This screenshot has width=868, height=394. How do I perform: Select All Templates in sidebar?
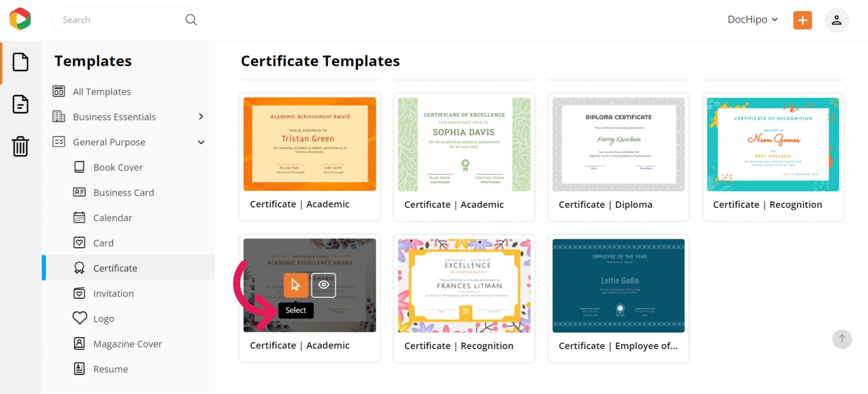[x=102, y=92]
